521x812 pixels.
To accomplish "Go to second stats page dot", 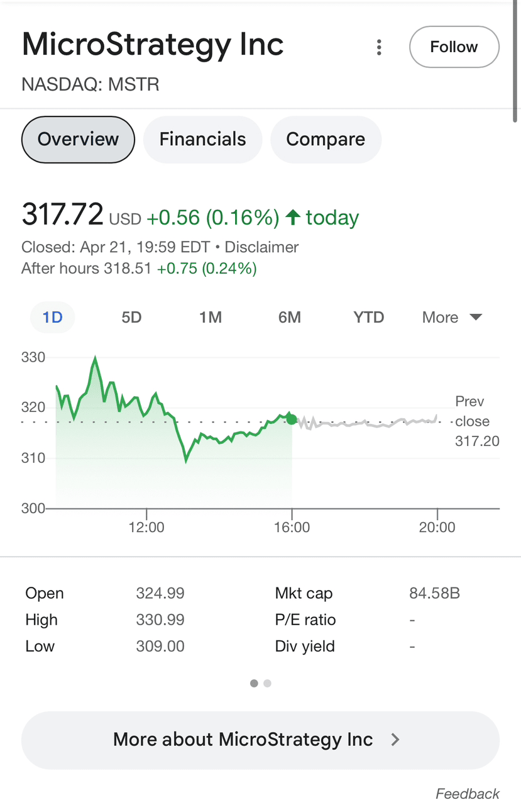I will pyautogui.click(x=268, y=683).
